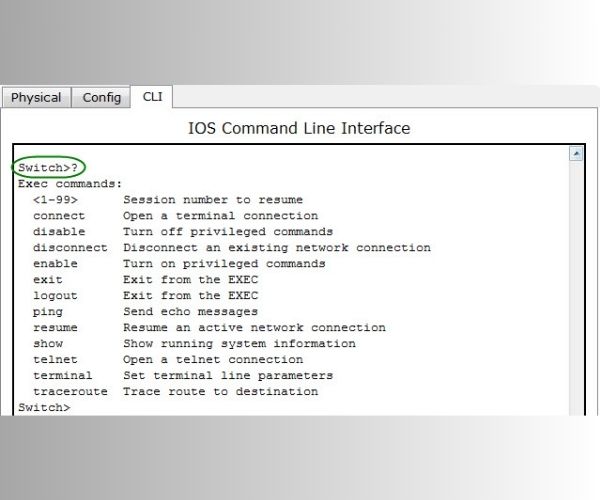This screenshot has width=600, height=500.
Task: Click the scrollbar up arrow button
Action: pos(576,154)
